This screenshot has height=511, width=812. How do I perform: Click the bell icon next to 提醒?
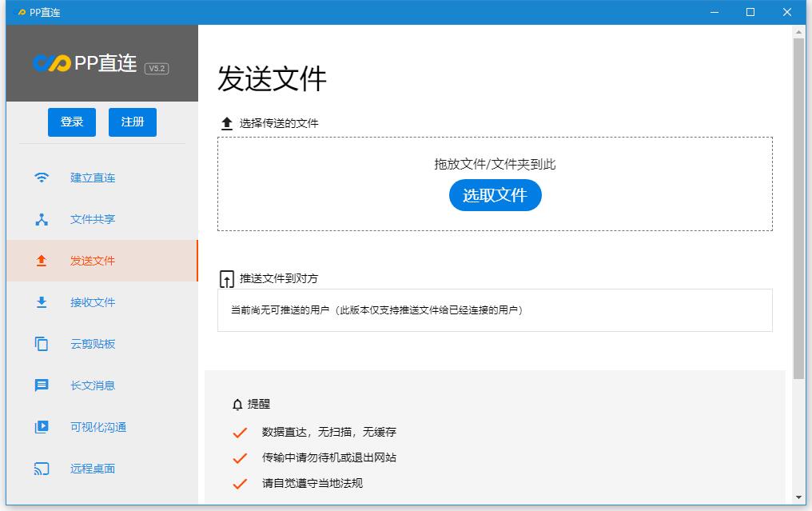point(237,404)
